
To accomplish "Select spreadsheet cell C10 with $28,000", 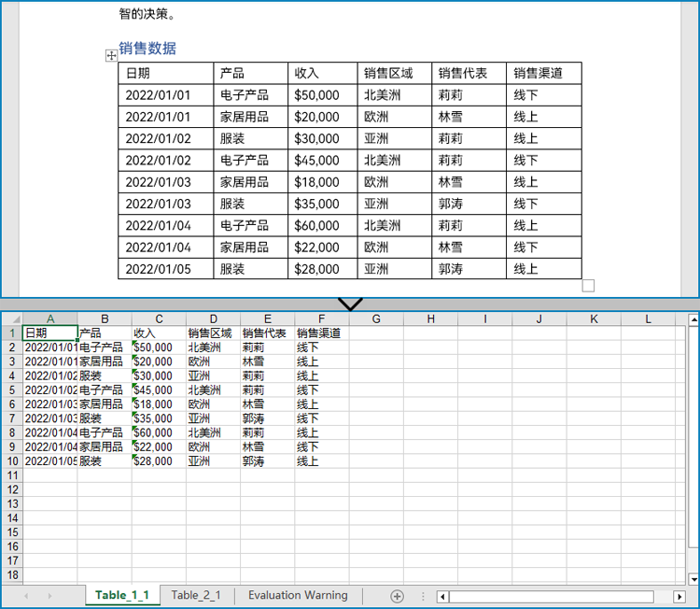I will (x=159, y=461).
